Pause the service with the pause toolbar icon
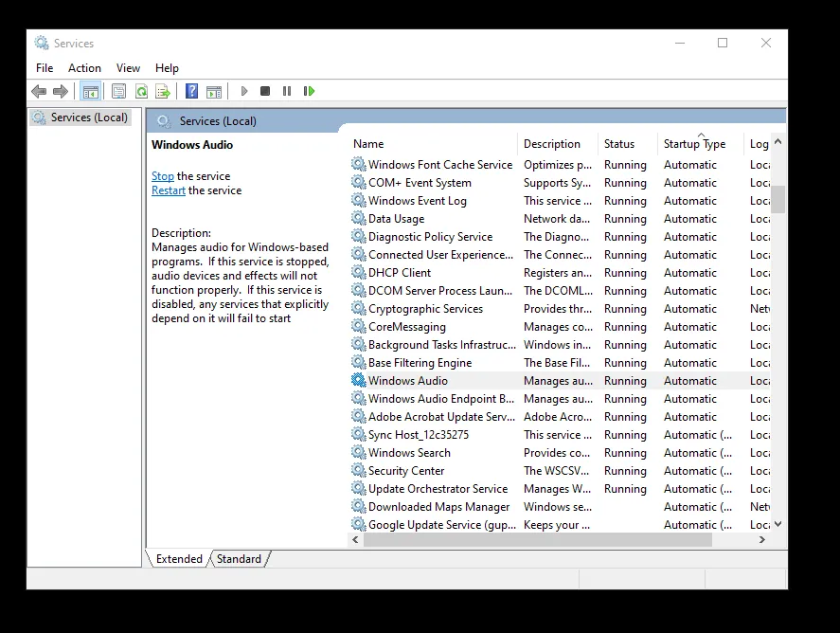840x633 pixels. pyautogui.click(x=287, y=91)
